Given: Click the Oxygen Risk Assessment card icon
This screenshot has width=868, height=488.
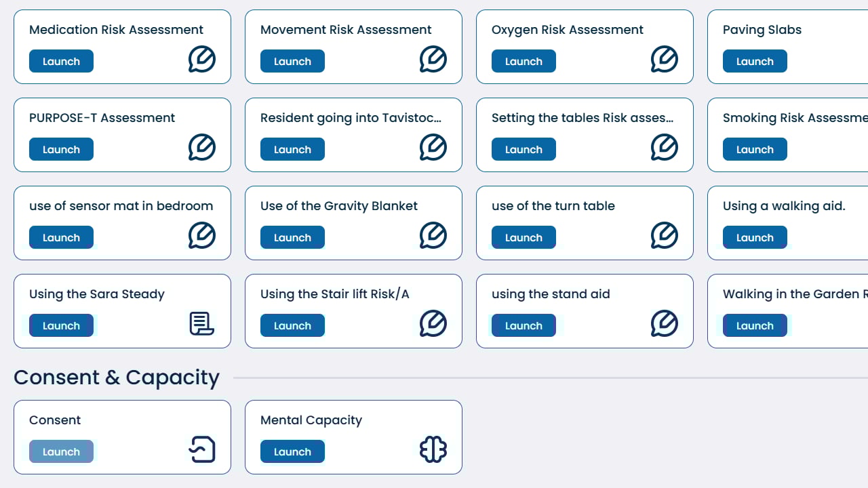Looking at the screenshot, I should [x=665, y=60].
